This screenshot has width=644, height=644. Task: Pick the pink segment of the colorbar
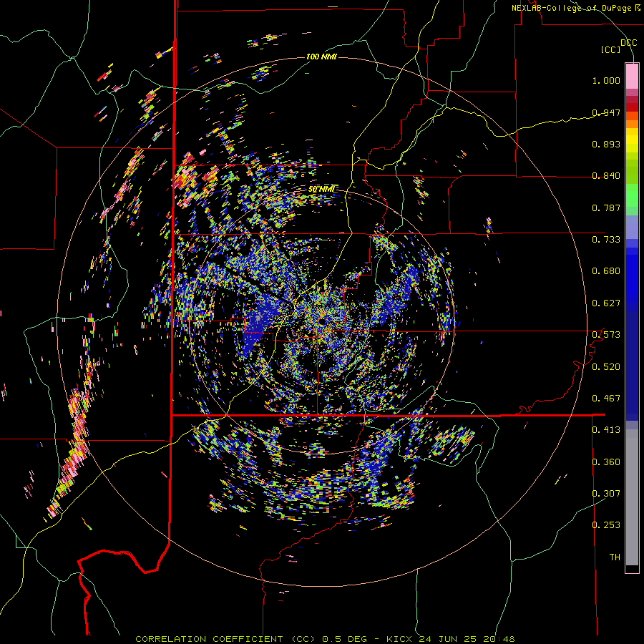pos(632,76)
